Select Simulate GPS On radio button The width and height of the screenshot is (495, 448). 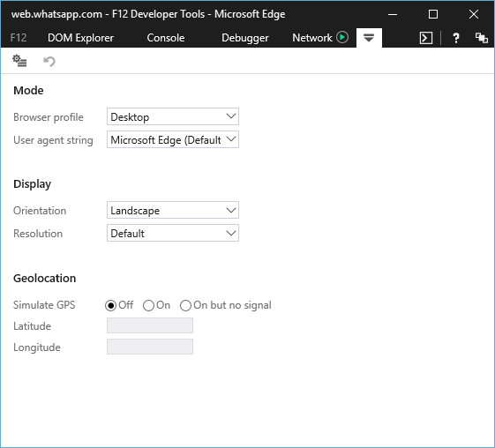tap(148, 305)
